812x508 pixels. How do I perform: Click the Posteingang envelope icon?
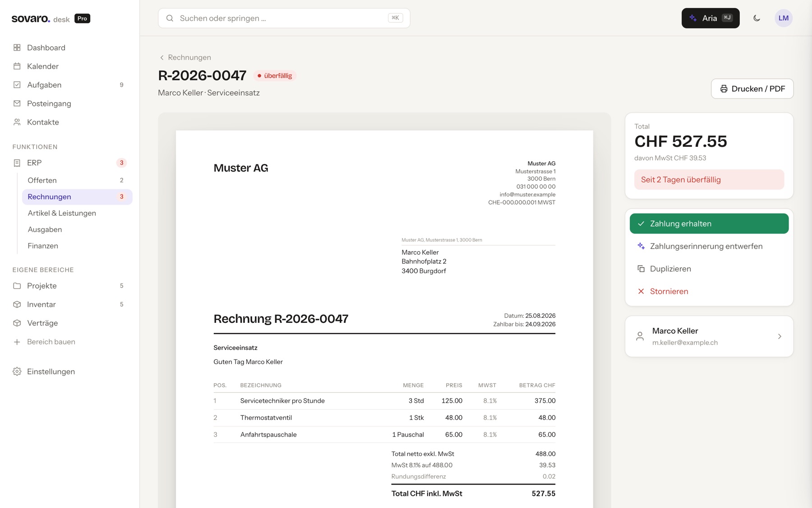coord(17,103)
